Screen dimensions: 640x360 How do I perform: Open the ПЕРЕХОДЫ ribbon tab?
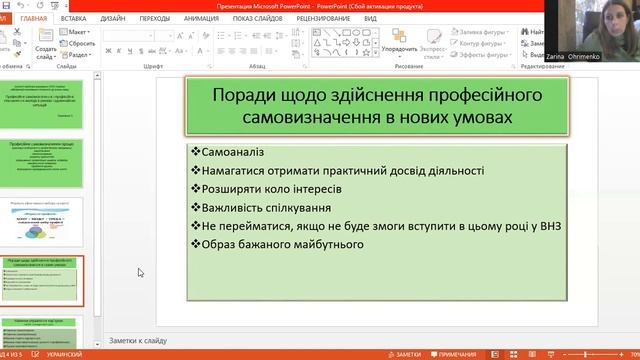(x=154, y=18)
